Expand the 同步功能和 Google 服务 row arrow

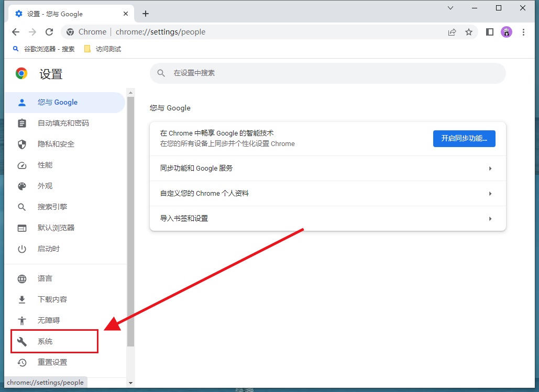click(x=490, y=169)
